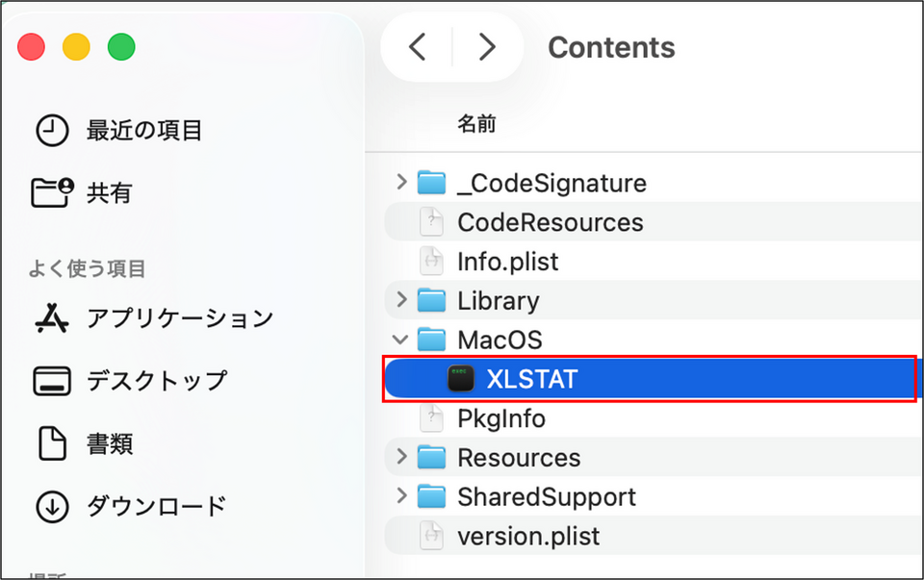This screenshot has height=580, width=924.
Task: Expand the SharedSupport folder
Action: [401, 496]
